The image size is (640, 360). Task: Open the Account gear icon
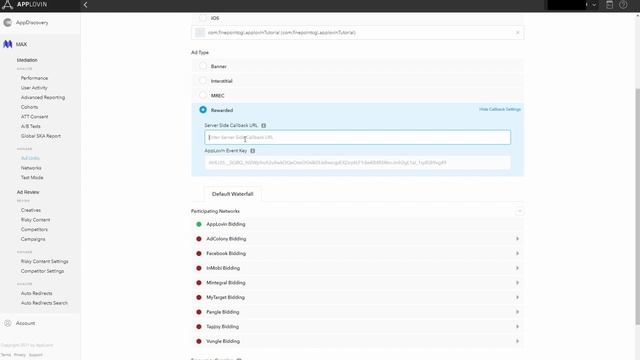click(x=8, y=323)
